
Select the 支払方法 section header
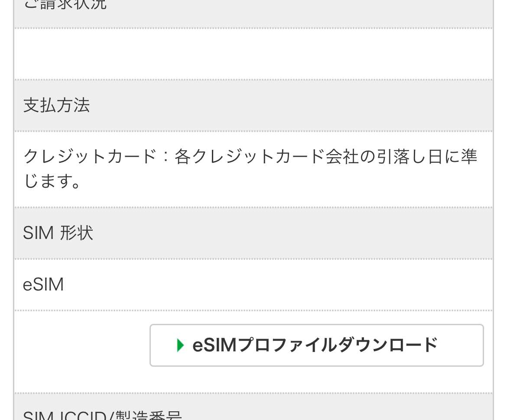click(x=56, y=105)
